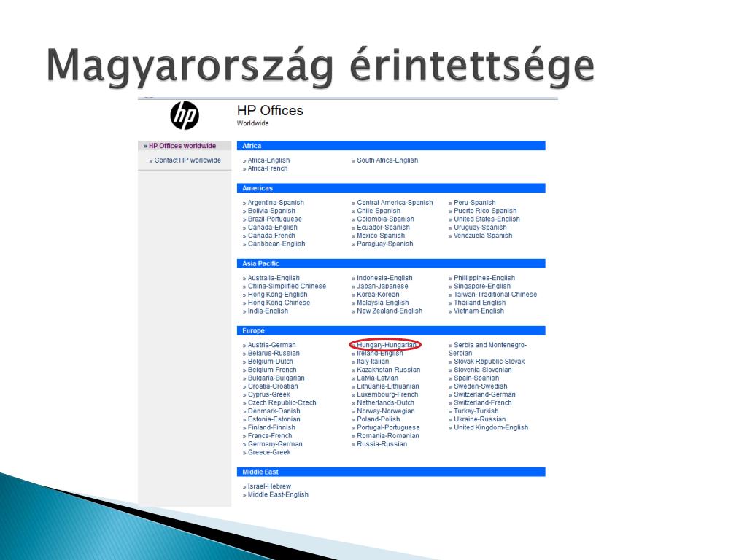The width and height of the screenshot is (747, 560).
Task: Select Korea-Korean link
Action: pyautogui.click(x=379, y=295)
